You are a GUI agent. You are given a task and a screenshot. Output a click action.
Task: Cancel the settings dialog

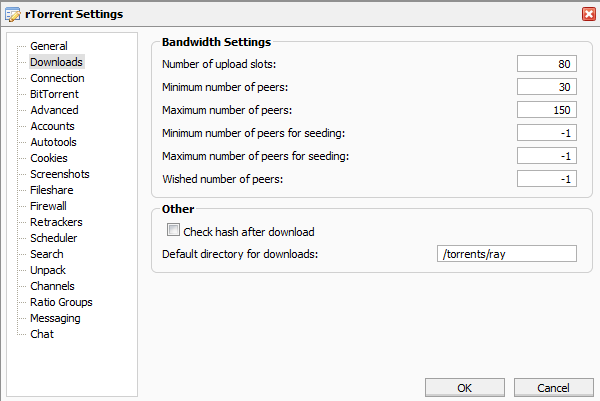pyautogui.click(x=552, y=387)
